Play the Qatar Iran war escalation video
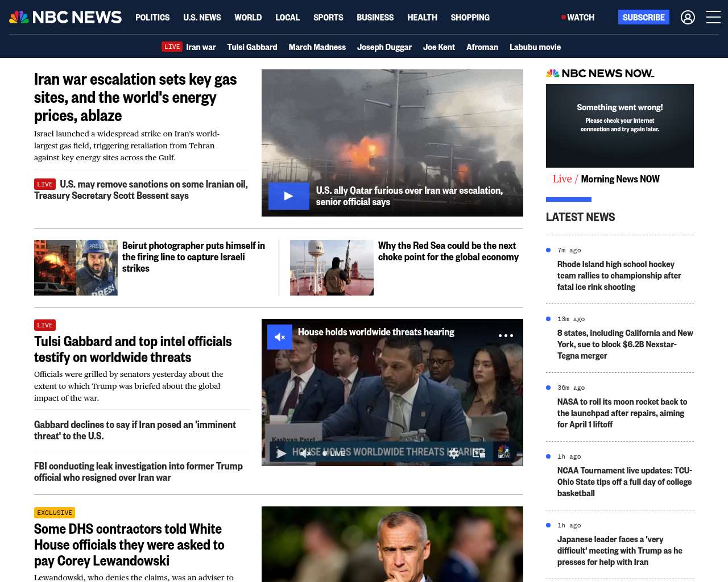The image size is (728, 582). (288, 196)
